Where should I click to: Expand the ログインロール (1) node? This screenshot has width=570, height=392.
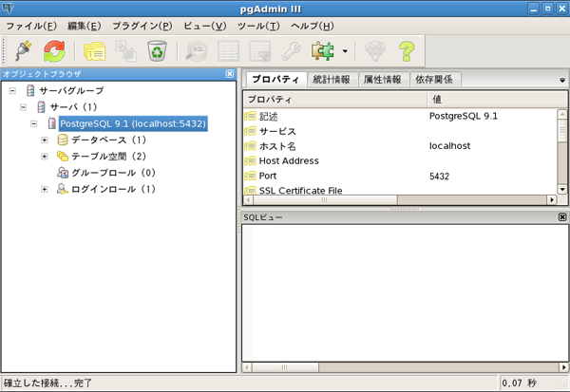[45, 189]
